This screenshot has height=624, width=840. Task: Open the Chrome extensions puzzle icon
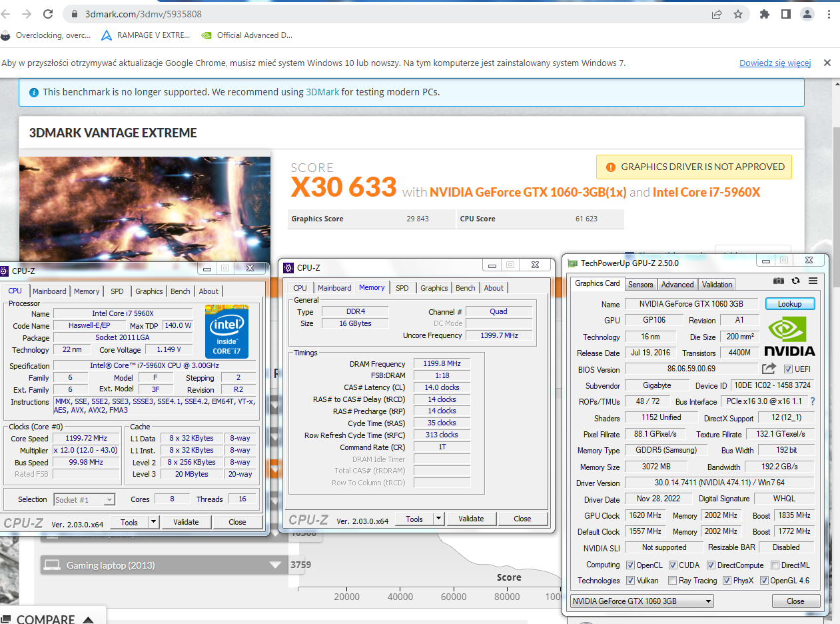coord(765,14)
